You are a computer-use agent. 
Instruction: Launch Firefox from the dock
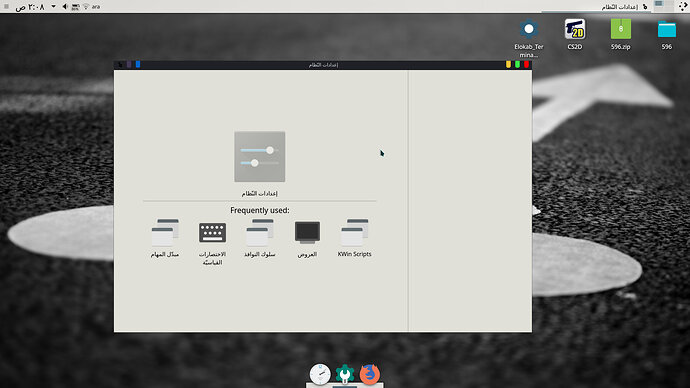pos(370,374)
